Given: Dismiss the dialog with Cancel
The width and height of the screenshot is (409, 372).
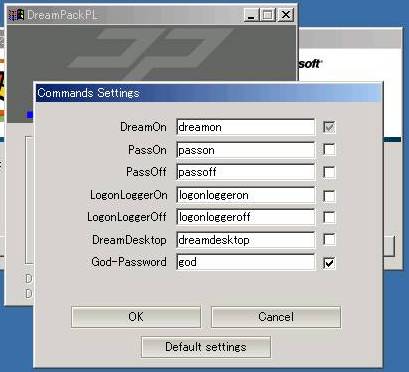Looking at the screenshot, I should [x=276, y=317].
